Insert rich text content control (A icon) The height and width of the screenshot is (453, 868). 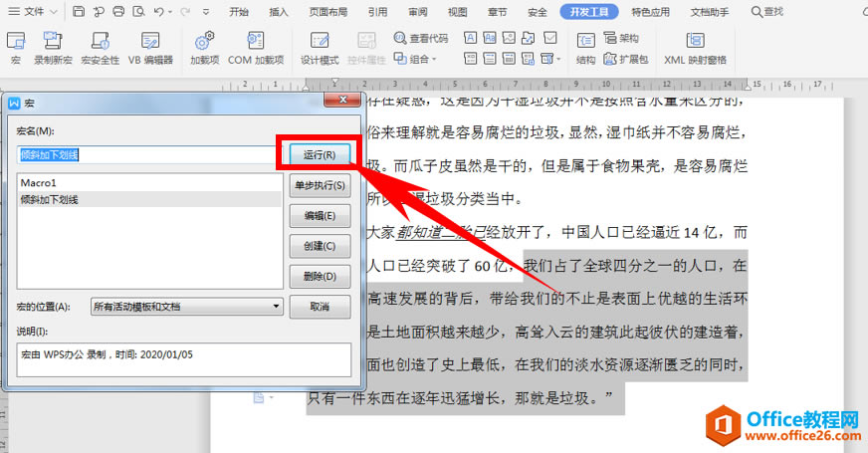pyautogui.click(x=470, y=38)
